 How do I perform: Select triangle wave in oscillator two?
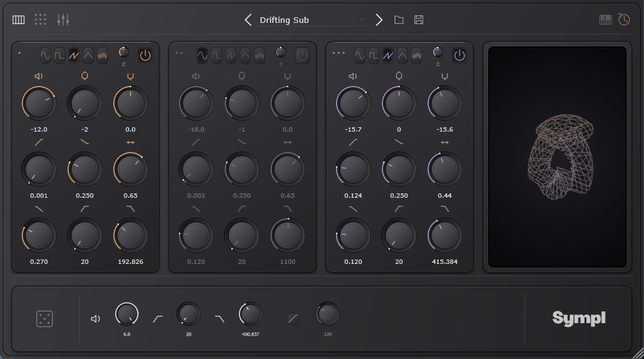(245, 56)
